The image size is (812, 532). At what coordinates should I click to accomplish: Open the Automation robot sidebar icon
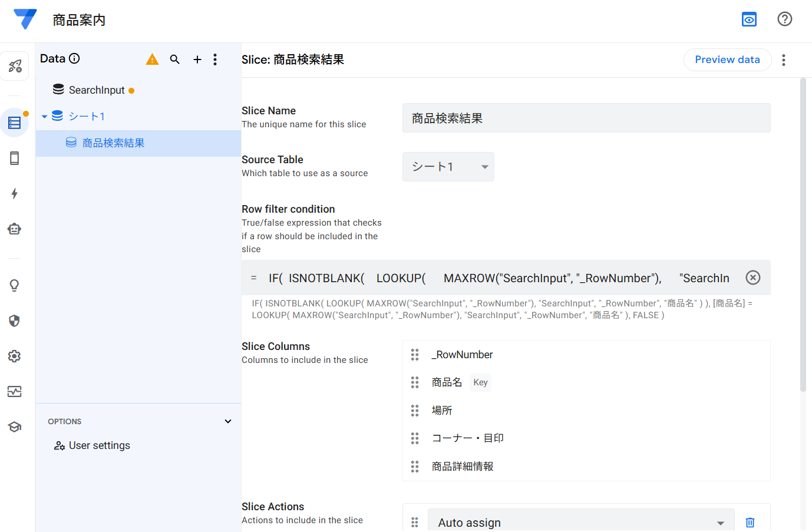(15, 229)
